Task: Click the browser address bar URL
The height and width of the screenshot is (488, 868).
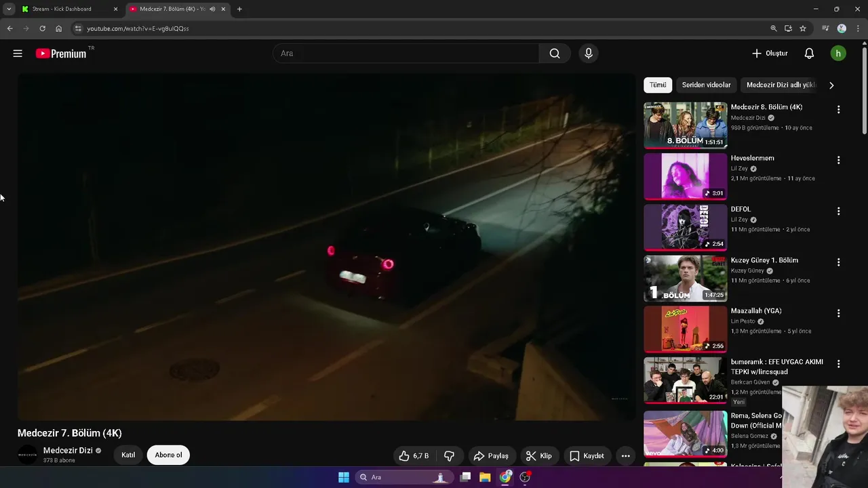Action: (x=138, y=28)
